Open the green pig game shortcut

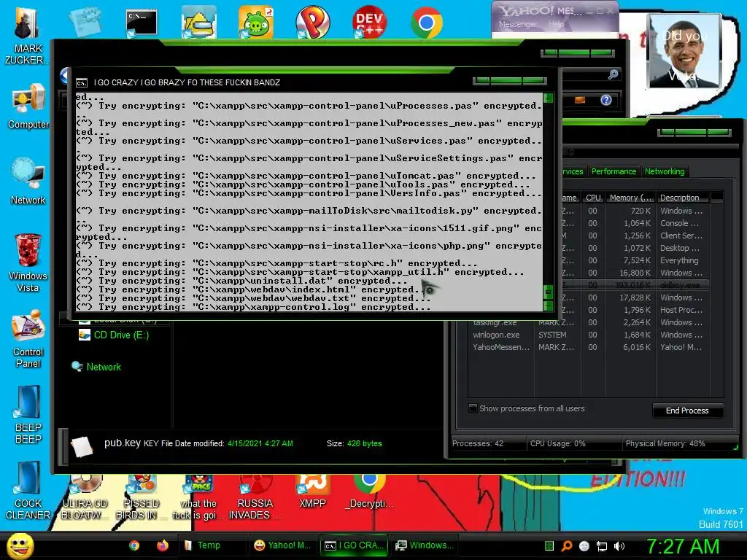point(255,22)
